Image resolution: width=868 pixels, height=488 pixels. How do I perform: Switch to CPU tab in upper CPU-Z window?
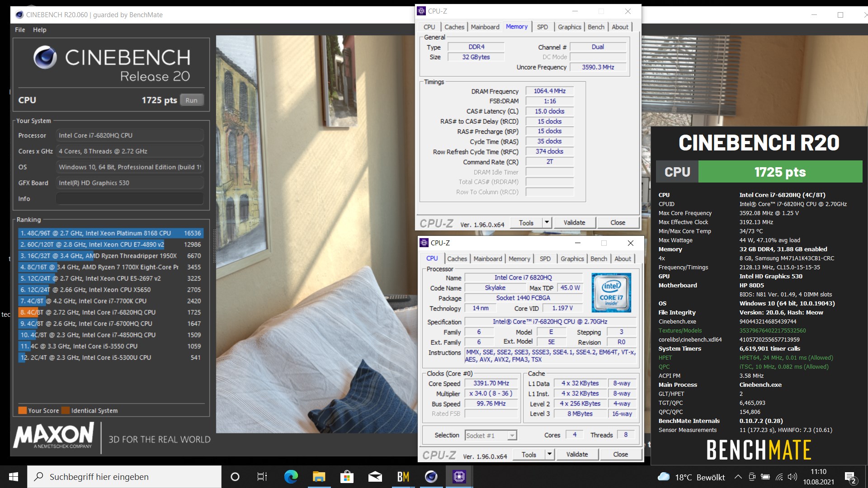[x=429, y=27]
